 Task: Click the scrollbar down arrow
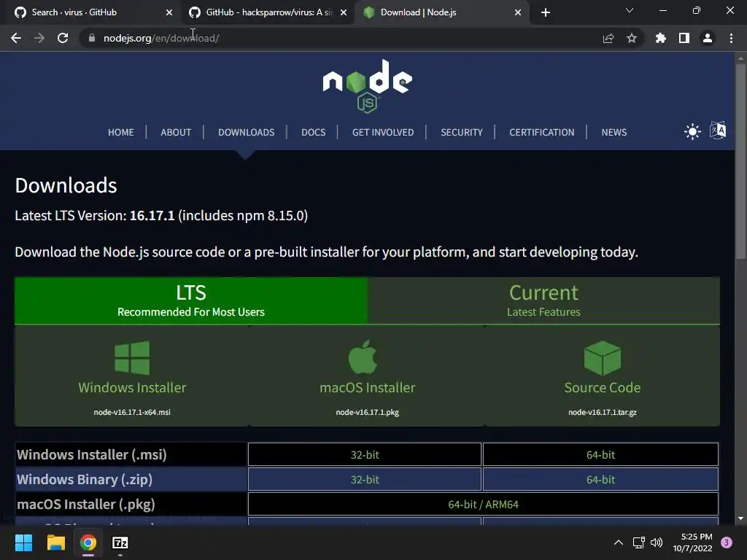740,518
